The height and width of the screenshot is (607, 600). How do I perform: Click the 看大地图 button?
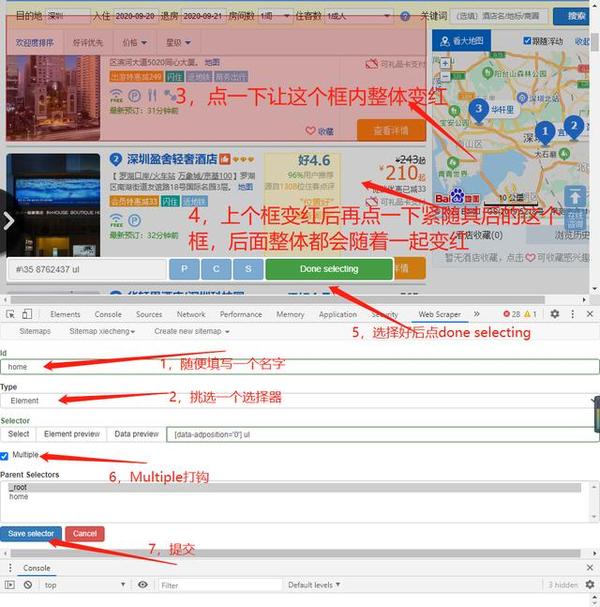click(x=461, y=41)
